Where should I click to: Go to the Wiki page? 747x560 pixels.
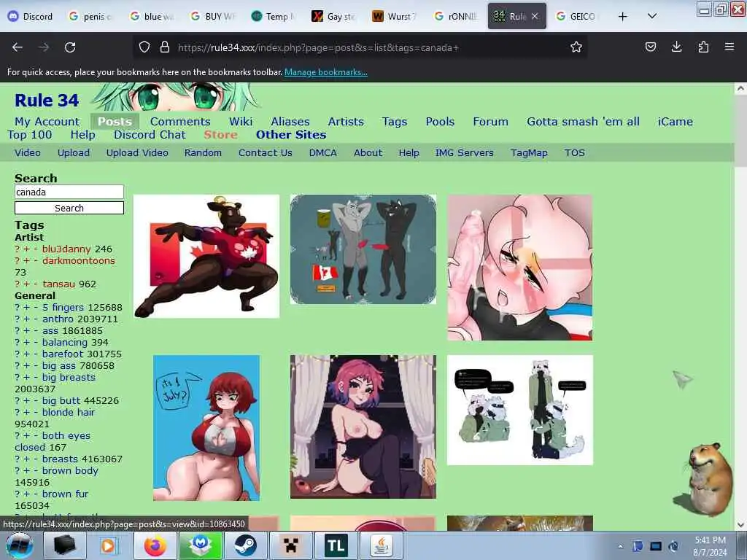coord(241,122)
